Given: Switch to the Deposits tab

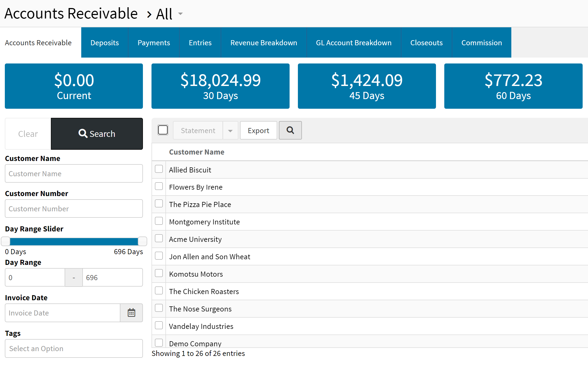Looking at the screenshot, I should (x=105, y=43).
